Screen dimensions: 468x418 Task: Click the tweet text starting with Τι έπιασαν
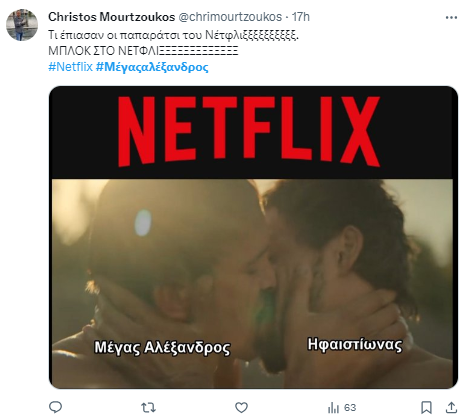pos(173,35)
